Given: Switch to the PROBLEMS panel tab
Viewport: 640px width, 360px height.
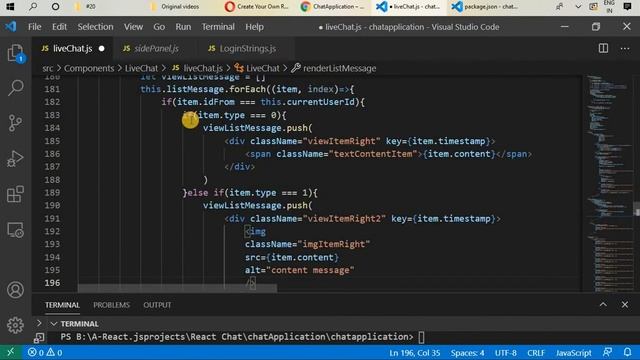Looking at the screenshot, I should (111, 305).
